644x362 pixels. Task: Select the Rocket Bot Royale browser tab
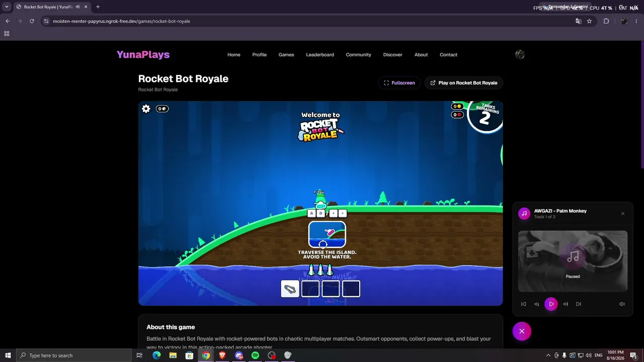click(x=52, y=7)
